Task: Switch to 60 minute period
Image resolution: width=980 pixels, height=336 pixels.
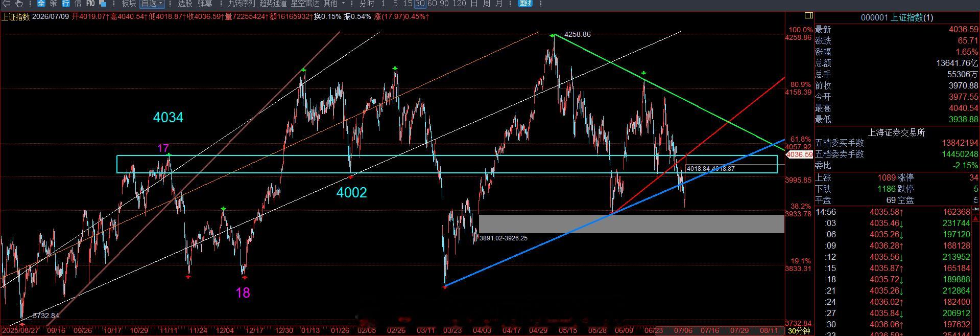Action: [432, 3]
